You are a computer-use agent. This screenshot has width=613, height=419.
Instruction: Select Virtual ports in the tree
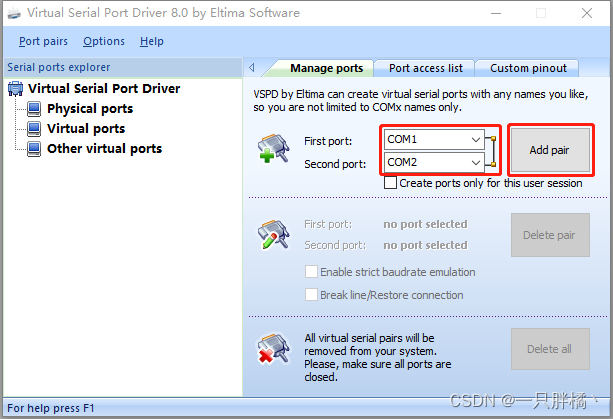(x=86, y=129)
